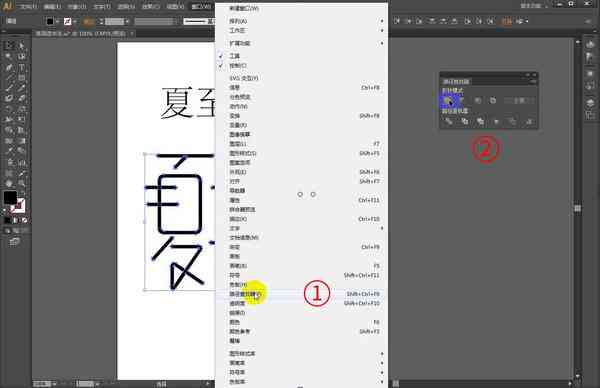The height and width of the screenshot is (388, 600).
Task: Click Merge in Pathfinder panel
Action: coord(480,122)
